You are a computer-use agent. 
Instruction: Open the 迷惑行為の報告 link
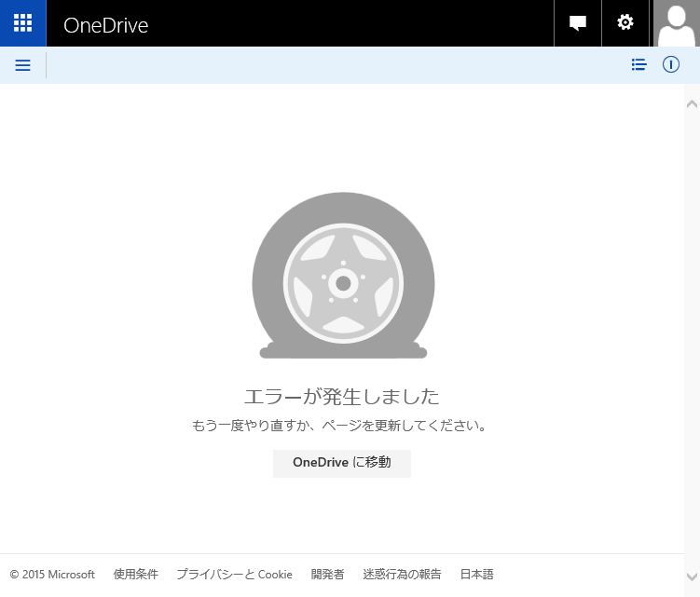coord(402,575)
